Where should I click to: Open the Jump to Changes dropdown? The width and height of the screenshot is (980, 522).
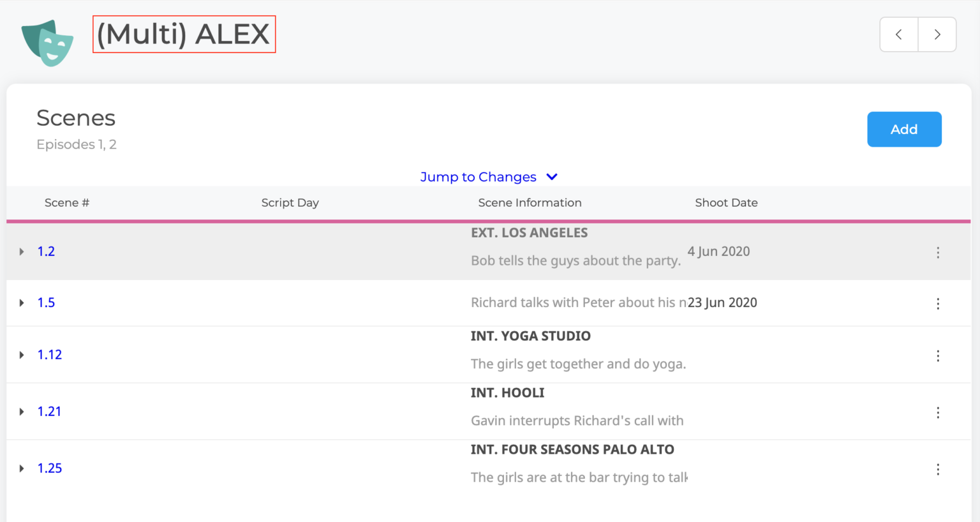[x=489, y=177]
